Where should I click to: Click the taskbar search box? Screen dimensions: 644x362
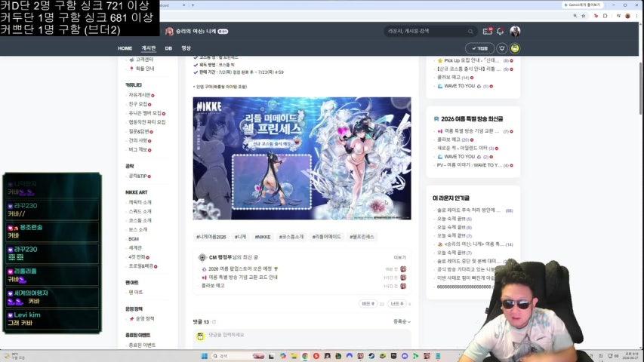[x=237, y=356]
